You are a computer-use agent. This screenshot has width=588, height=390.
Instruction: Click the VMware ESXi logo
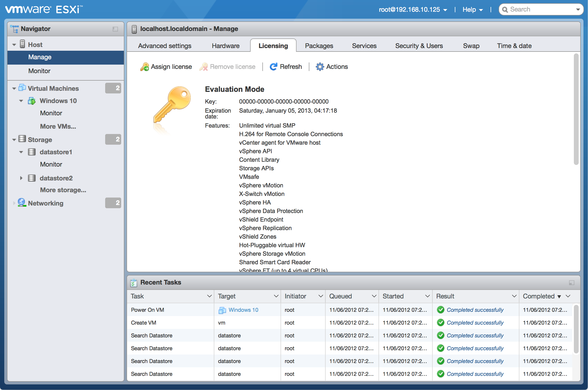coord(44,9)
